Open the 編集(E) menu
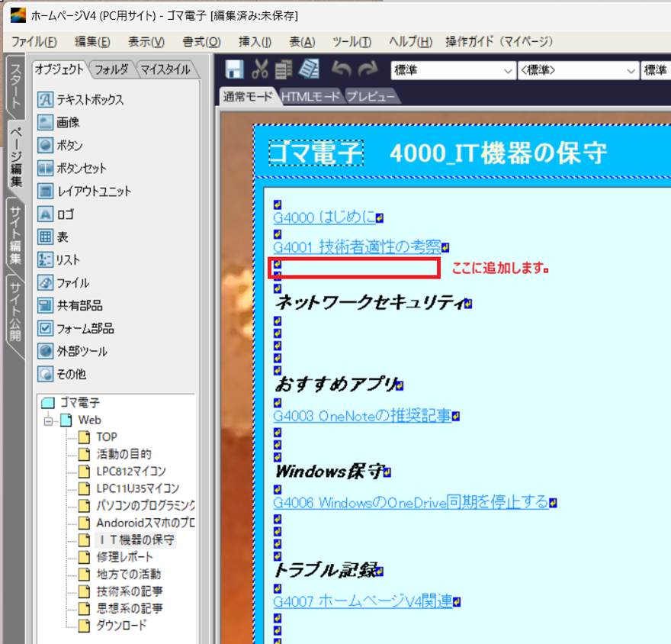This screenshot has width=671, height=644. pos(92,41)
